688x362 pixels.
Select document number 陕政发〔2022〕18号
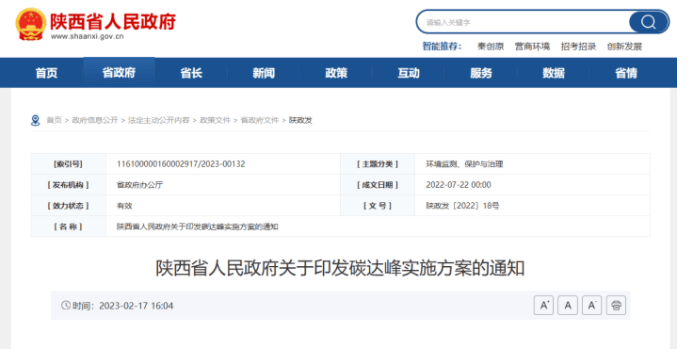pos(462,206)
